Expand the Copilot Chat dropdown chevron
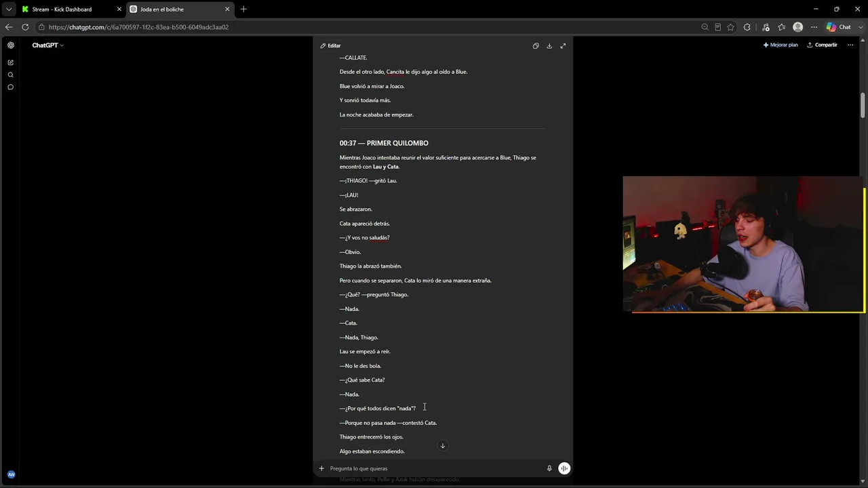 (x=859, y=27)
